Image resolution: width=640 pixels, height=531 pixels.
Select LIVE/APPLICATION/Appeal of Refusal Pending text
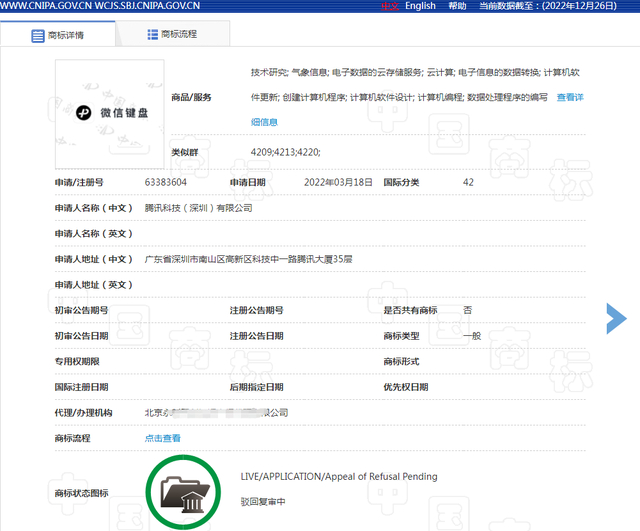[339, 476]
